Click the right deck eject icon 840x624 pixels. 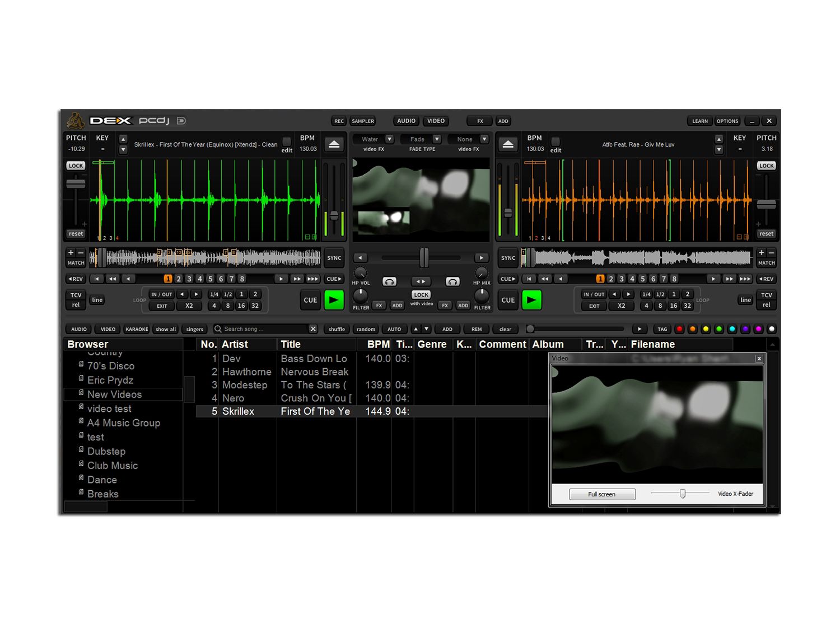[508, 144]
